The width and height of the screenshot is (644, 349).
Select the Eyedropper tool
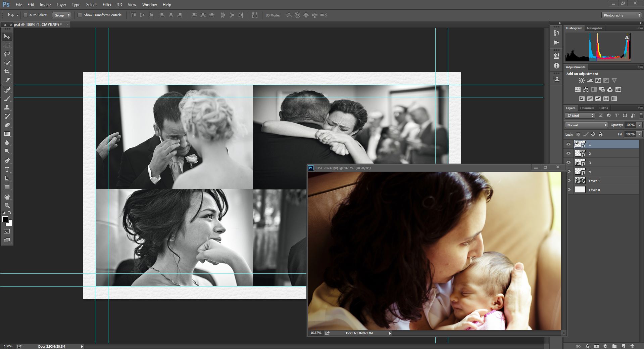[x=7, y=80]
